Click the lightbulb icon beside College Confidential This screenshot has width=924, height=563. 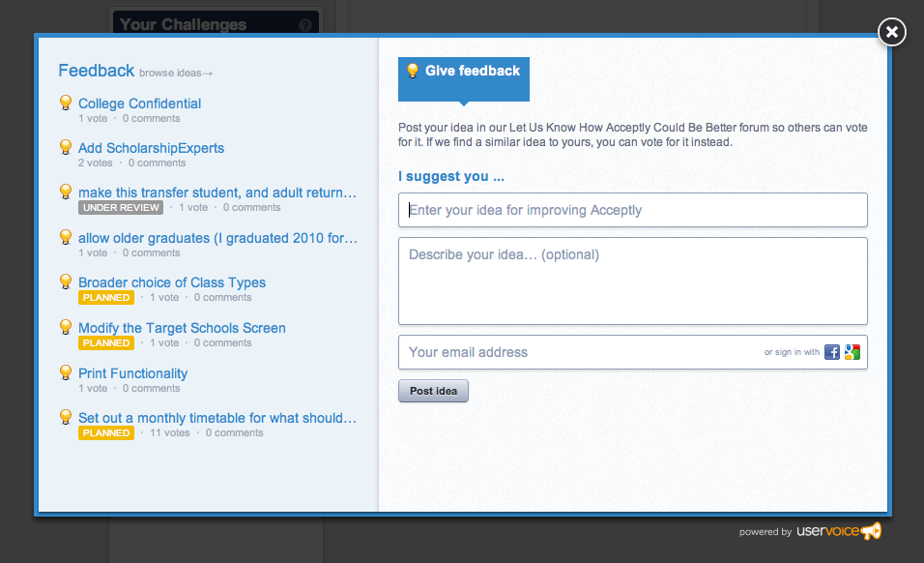66,103
